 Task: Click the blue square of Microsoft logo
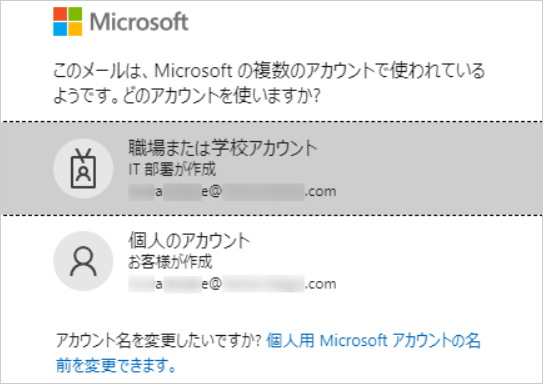(60, 29)
